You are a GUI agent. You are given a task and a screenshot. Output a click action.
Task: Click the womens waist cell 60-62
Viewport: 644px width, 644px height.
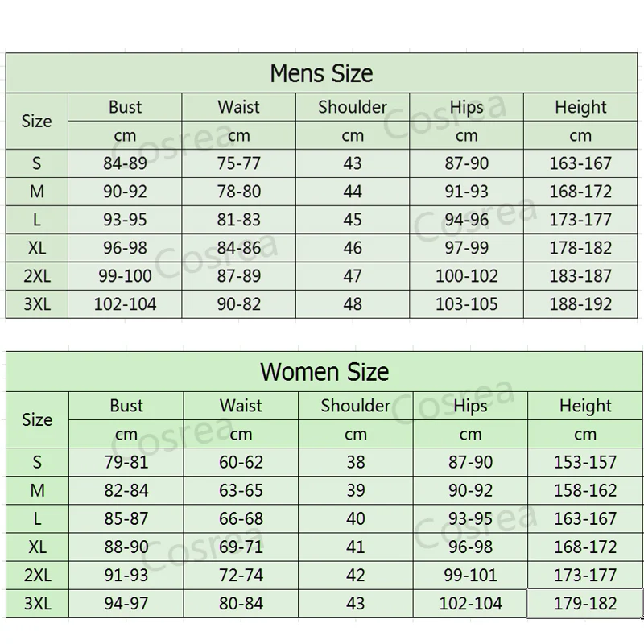pyautogui.click(x=241, y=462)
